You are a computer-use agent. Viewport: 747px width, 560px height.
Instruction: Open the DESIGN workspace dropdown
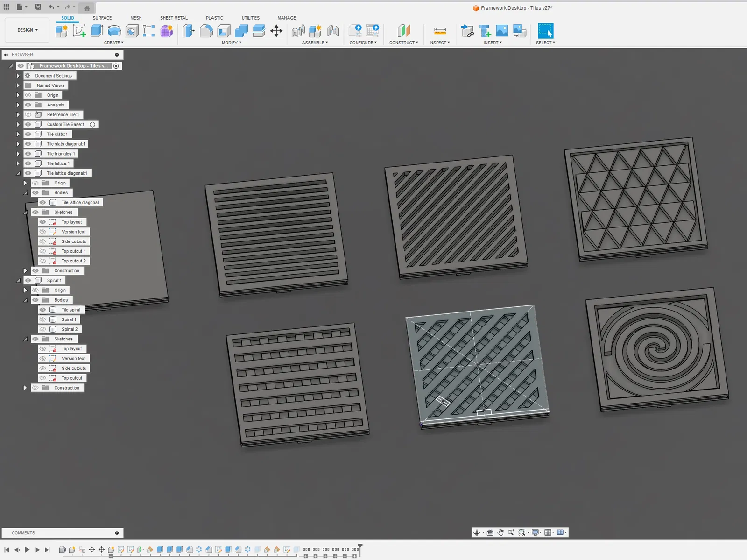(x=27, y=30)
